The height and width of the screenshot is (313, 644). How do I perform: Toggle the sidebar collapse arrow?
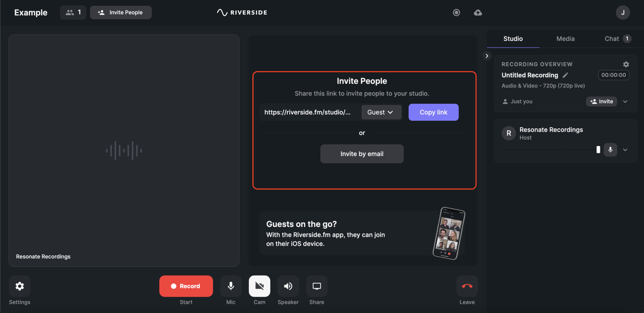486,56
